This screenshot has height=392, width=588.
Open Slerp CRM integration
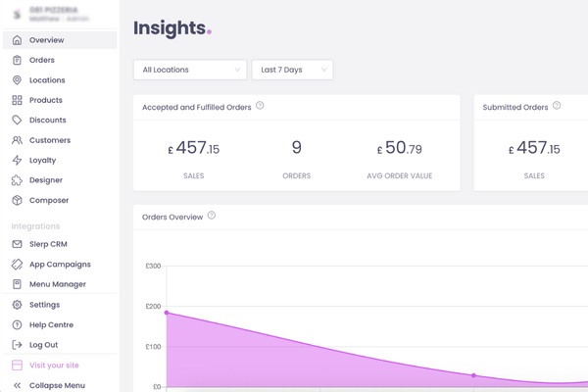(47, 244)
